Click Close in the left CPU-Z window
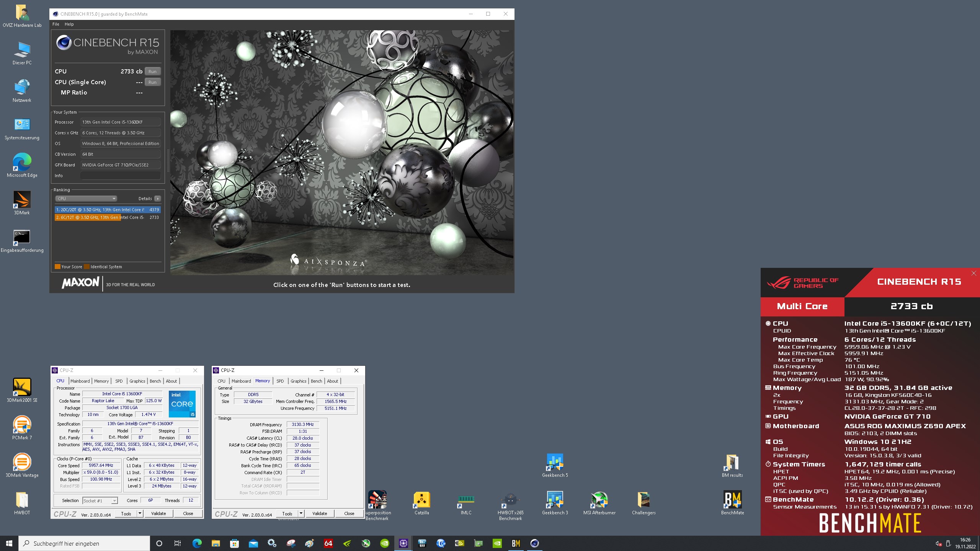Screen dimensions: 980x551 188,514
